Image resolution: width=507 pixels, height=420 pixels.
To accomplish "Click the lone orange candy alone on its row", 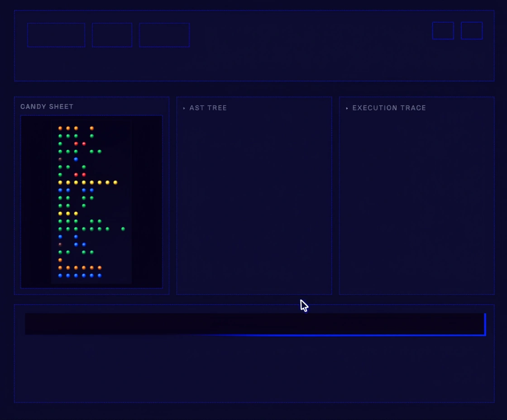I will point(60,260).
